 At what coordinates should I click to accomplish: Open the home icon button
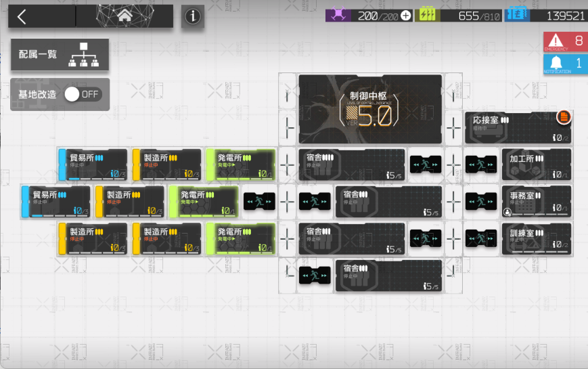[x=125, y=16]
